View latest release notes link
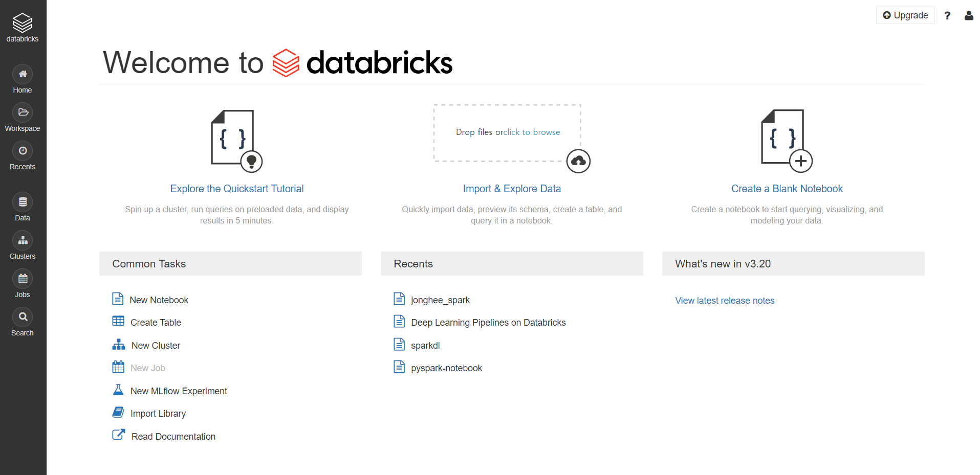 pyautogui.click(x=725, y=301)
